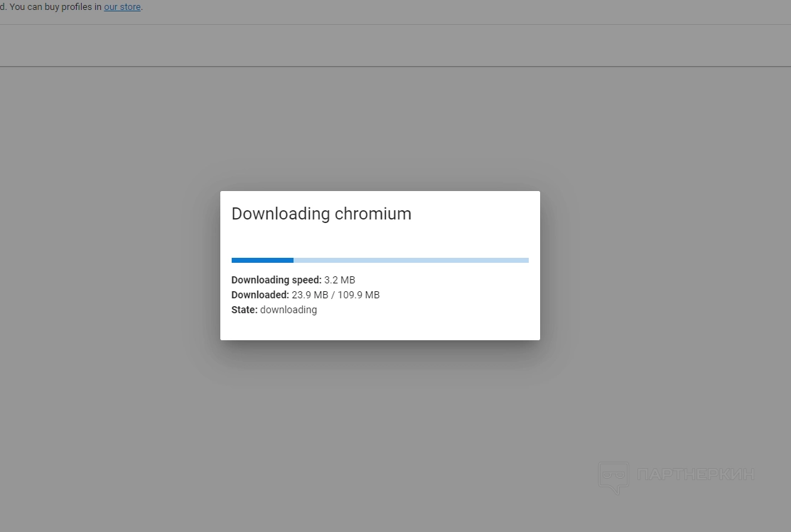Select the 'Downloading chromium' dialog title
The image size is (791, 532).
coord(321,214)
